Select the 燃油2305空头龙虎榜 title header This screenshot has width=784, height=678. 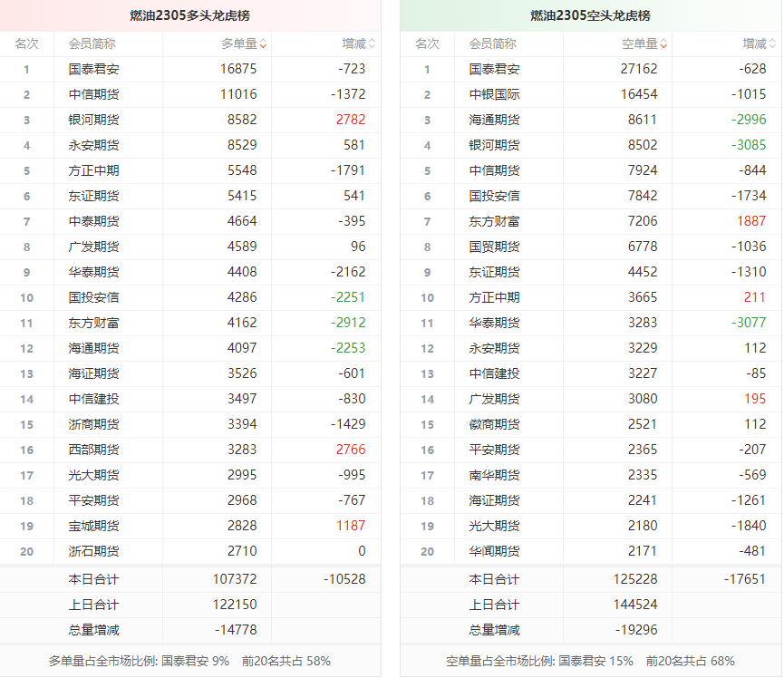590,15
